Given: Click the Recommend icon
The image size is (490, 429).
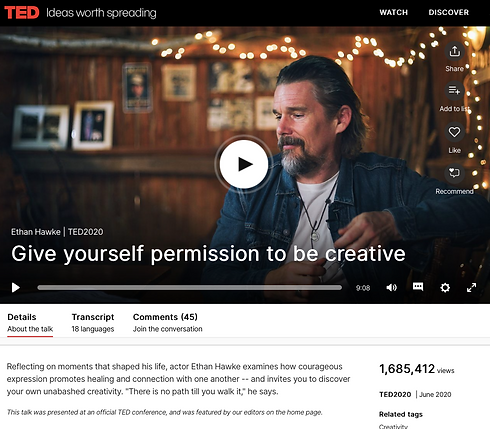Looking at the screenshot, I should [x=454, y=173].
